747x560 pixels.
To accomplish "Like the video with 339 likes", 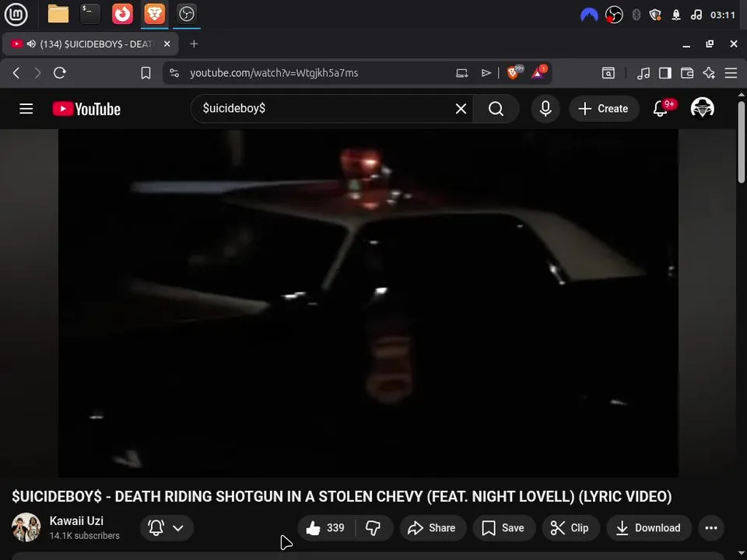I will (326, 527).
